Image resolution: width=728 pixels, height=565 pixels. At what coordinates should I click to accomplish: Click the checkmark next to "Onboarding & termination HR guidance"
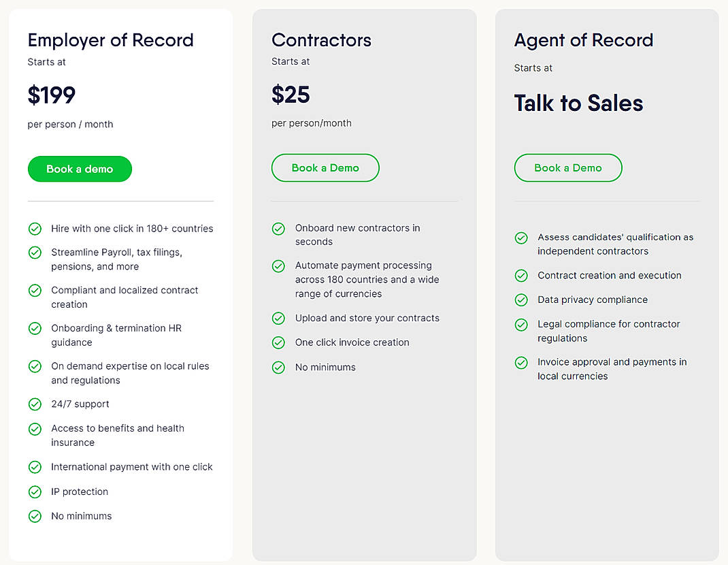tap(35, 329)
